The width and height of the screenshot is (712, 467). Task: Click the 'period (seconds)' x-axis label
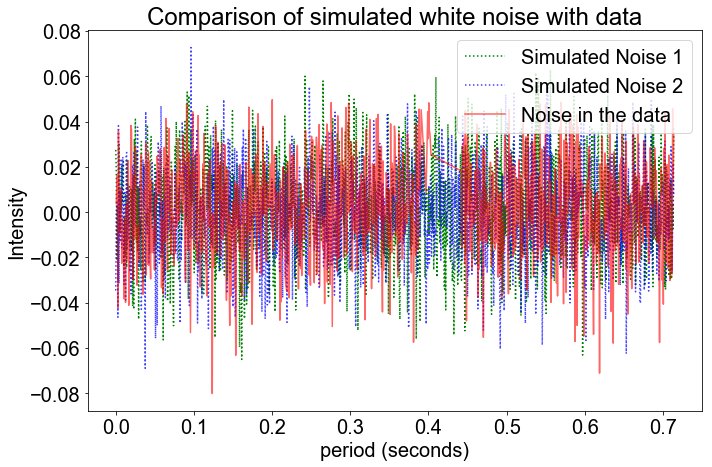pos(395,450)
